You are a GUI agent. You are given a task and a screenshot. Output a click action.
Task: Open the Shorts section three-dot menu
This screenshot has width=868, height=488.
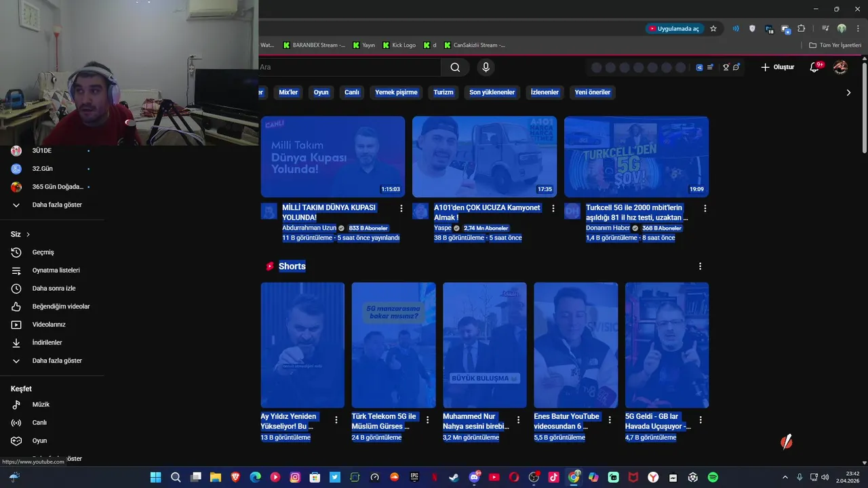click(x=701, y=266)
